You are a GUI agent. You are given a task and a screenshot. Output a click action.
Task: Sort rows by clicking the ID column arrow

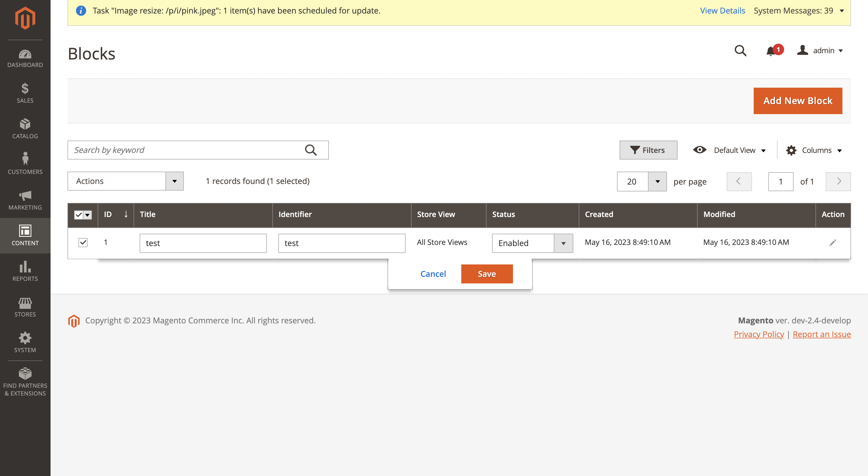pos(126,214)
